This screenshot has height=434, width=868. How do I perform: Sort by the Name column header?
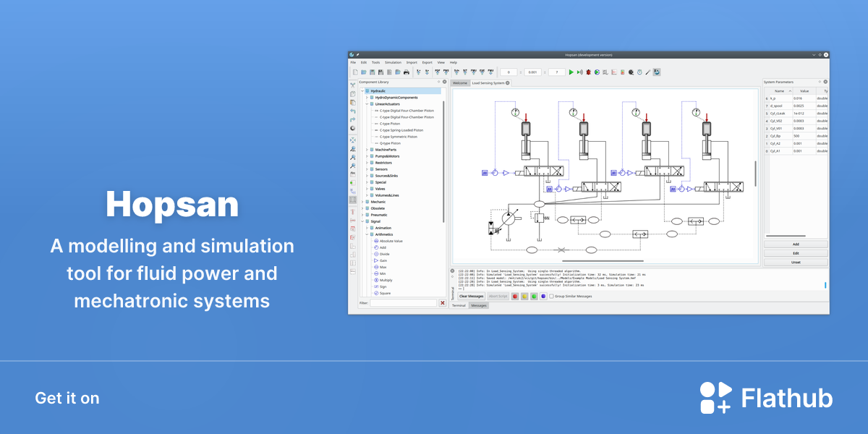pos(780,91)
